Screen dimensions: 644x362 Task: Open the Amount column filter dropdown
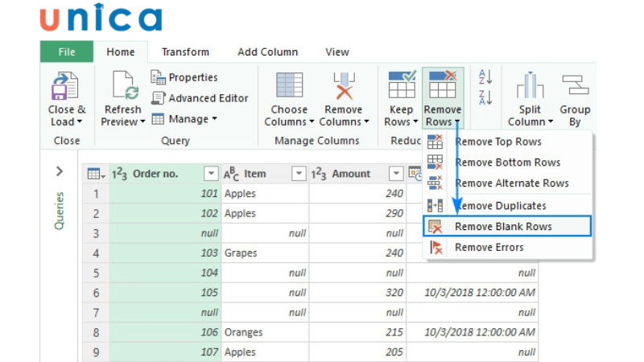[x=395, y=174]
